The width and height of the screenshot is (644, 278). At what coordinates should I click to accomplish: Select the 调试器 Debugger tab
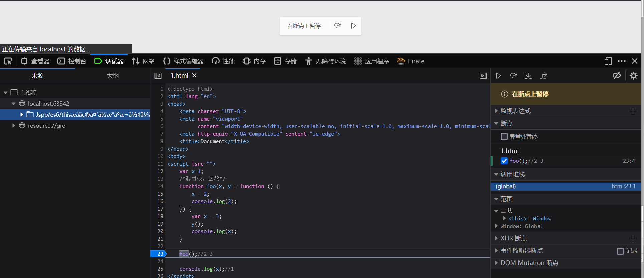coord(109,61)
